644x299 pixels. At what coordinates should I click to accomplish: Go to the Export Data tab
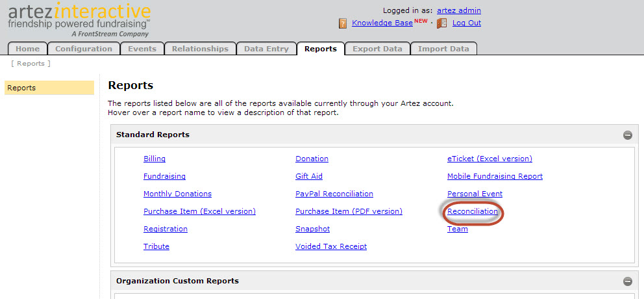pos(377,49)
